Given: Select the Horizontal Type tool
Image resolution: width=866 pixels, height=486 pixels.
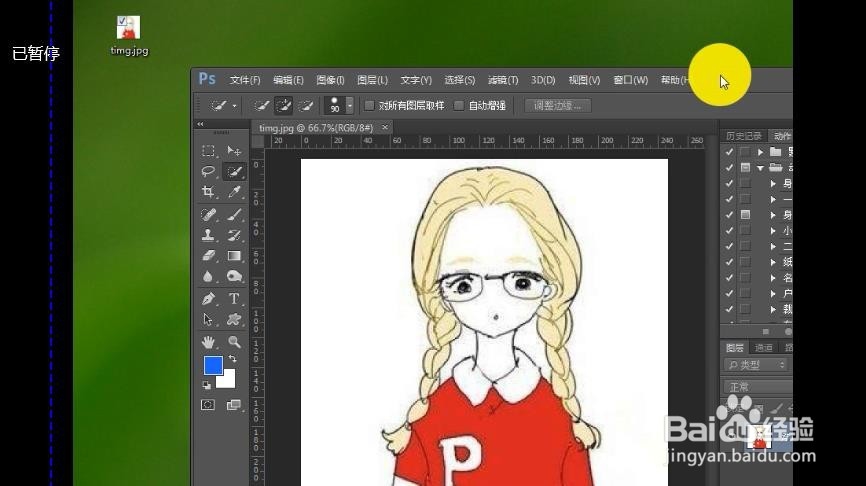Looking at the screenshot, I should pos(234,299).
